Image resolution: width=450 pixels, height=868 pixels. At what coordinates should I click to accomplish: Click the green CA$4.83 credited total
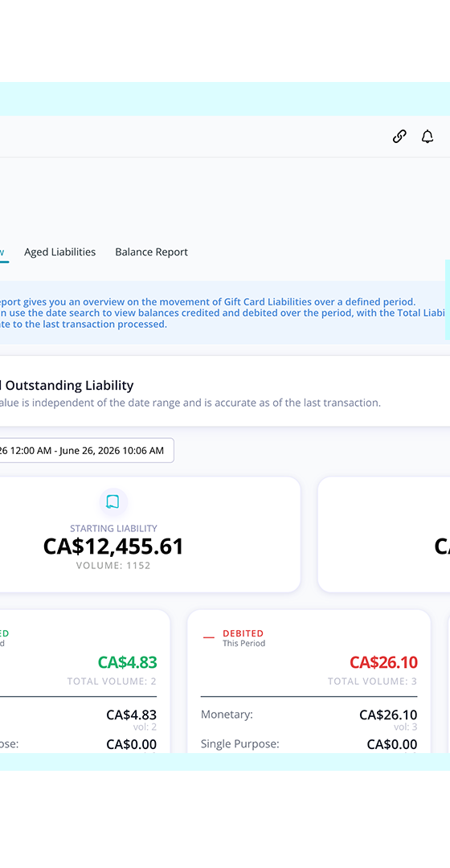127,662
